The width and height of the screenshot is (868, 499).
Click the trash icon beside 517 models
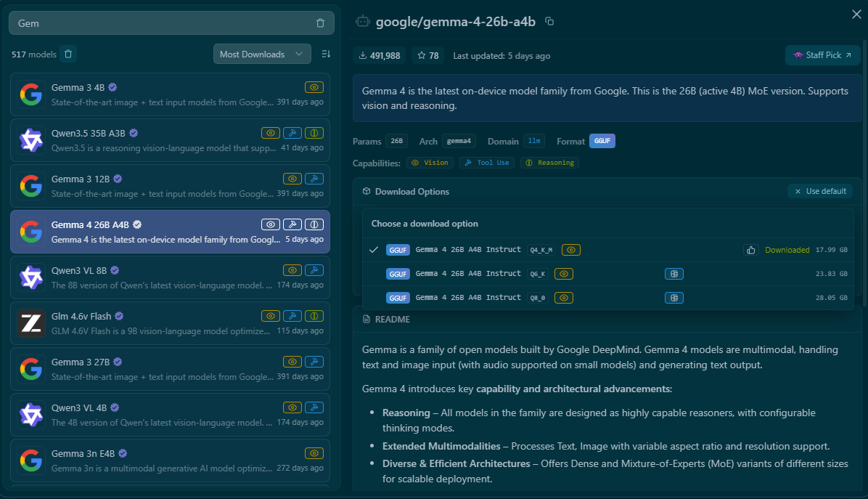pos(68,54)
